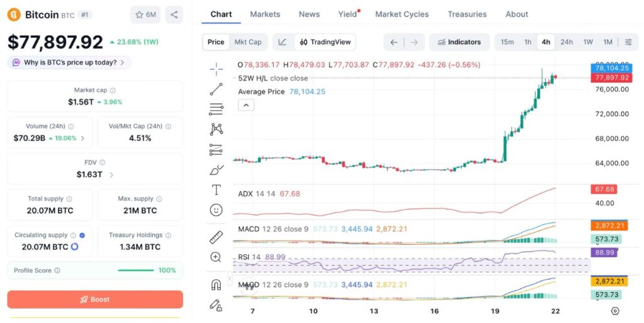
Task: Set the interval to 15m
Action: coord(508,42)
